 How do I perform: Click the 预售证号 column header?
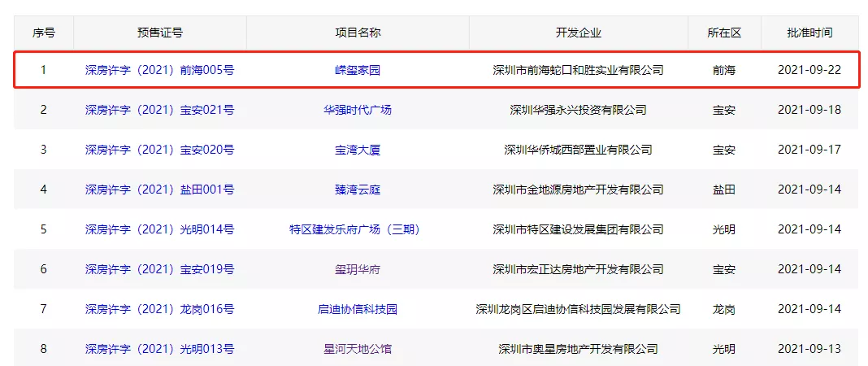pos(159,33)
